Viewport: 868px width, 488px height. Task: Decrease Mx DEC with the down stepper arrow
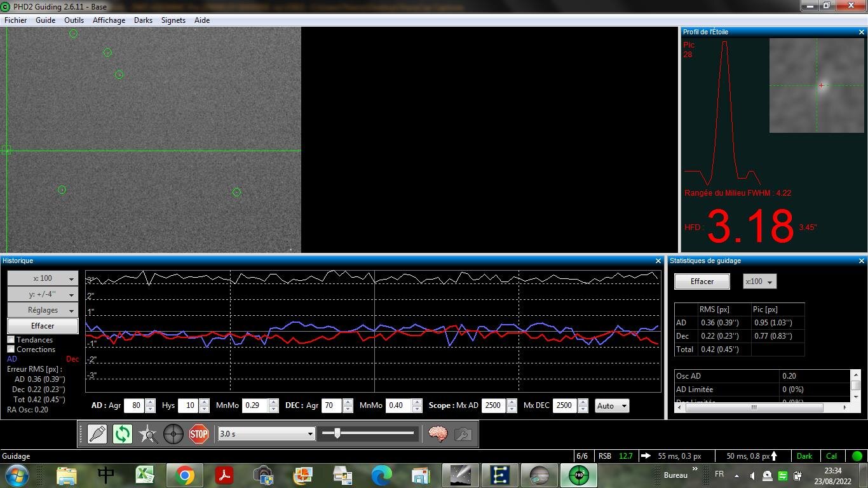[x=583, y=409]
